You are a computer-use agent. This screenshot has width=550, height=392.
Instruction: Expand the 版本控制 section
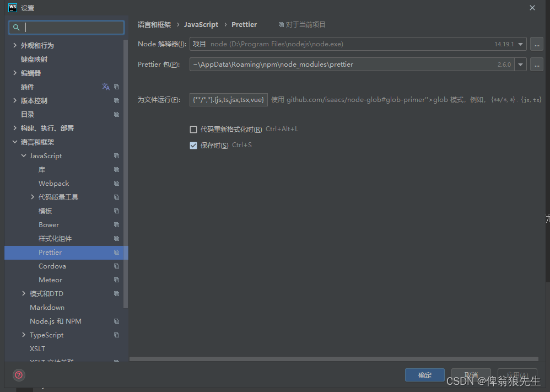click(x=15, y=100)
